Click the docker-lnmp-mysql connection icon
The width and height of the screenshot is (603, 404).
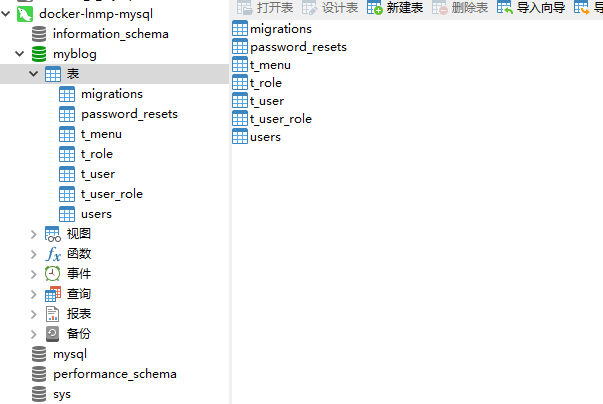(x=25, y=14)
